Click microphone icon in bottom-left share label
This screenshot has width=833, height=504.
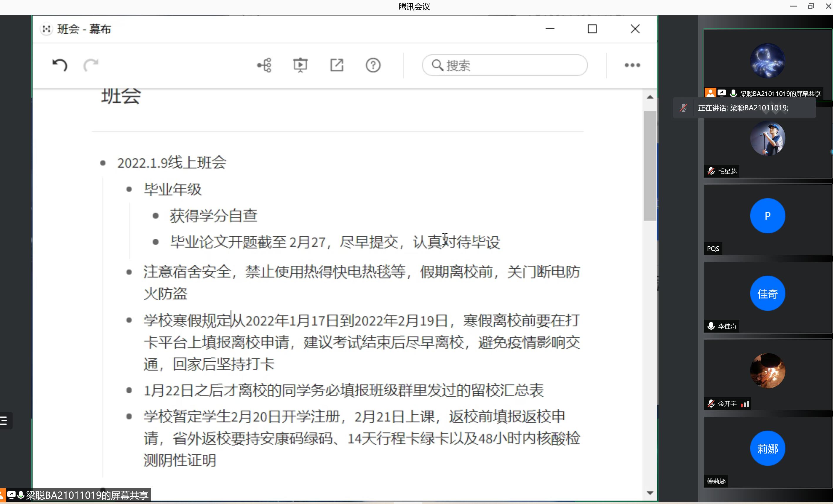(21, 495)
